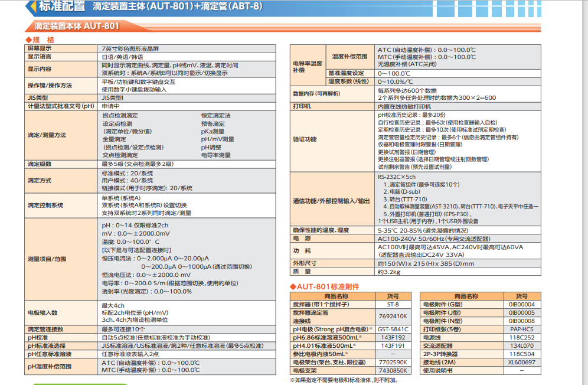The width and height of the screenshot is (588, 385).
Task: Click the '测量项目/范围' row label
Action: 47,259
